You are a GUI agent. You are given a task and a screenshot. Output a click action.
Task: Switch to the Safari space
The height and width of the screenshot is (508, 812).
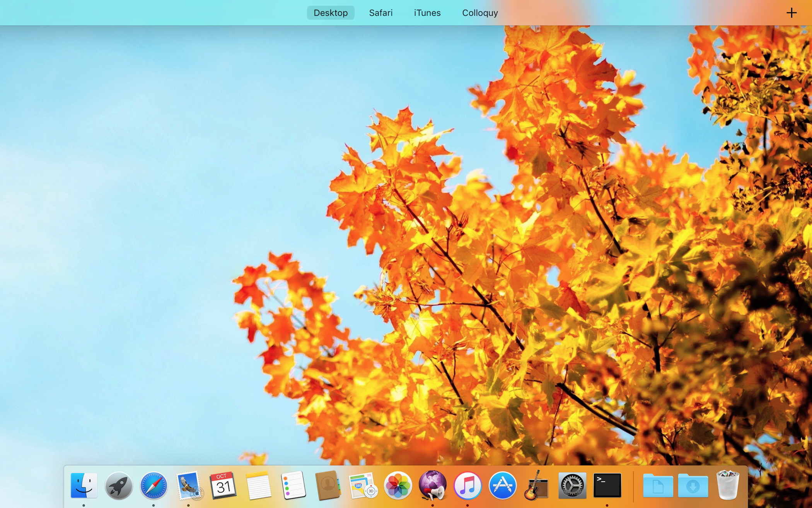[380, 13]
